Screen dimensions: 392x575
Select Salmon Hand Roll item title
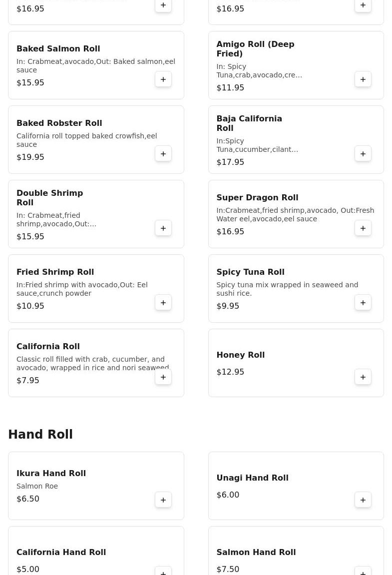tap(256, 552)
